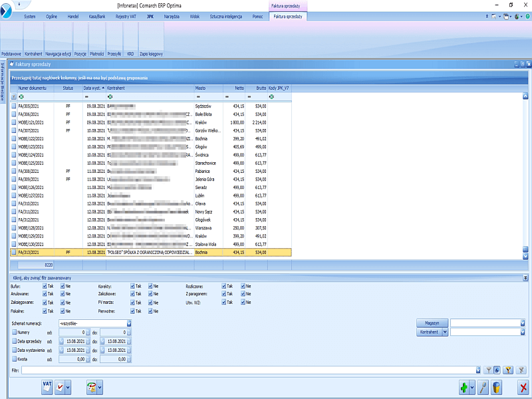The image size is (532, 399).
Task: Open selected invoice with magnifier icon
Action: [483, 387]
